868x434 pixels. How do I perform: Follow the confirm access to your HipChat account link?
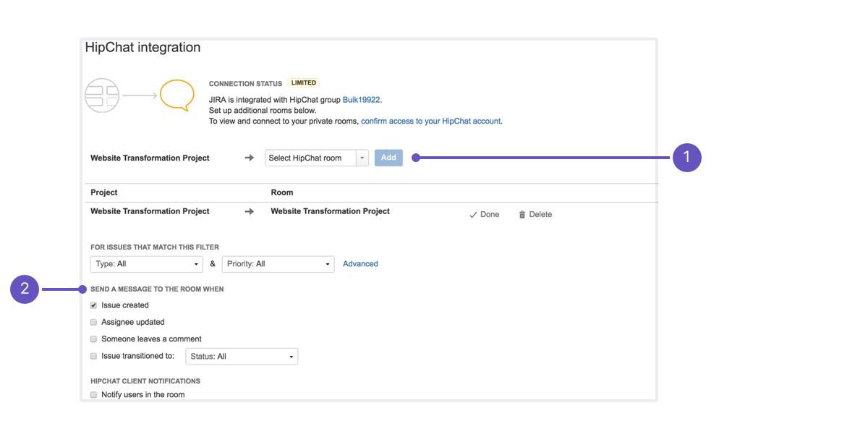(431, 122)
